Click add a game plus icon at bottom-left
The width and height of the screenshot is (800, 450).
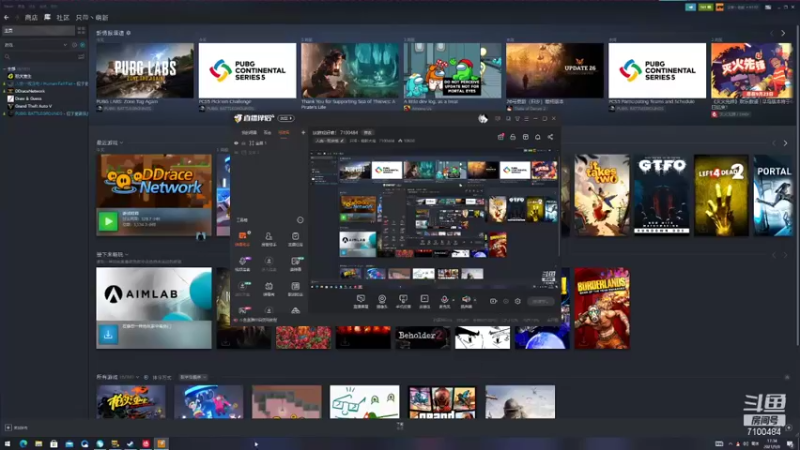click(8, 428)
